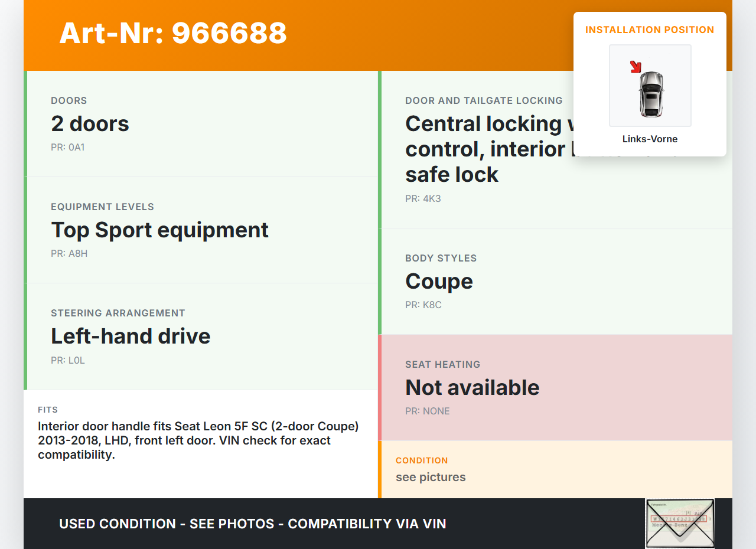Click the Installation Position heading

(x=650, y=30)
